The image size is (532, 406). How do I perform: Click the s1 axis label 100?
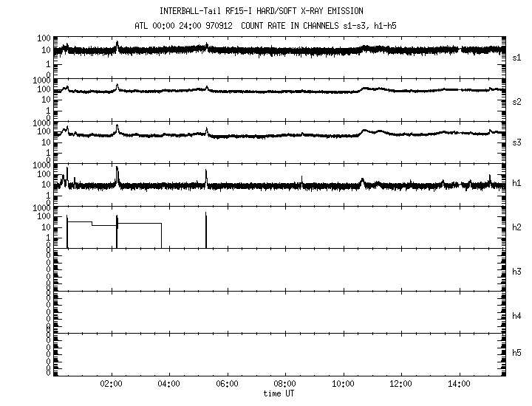click(x=44, y=38)
